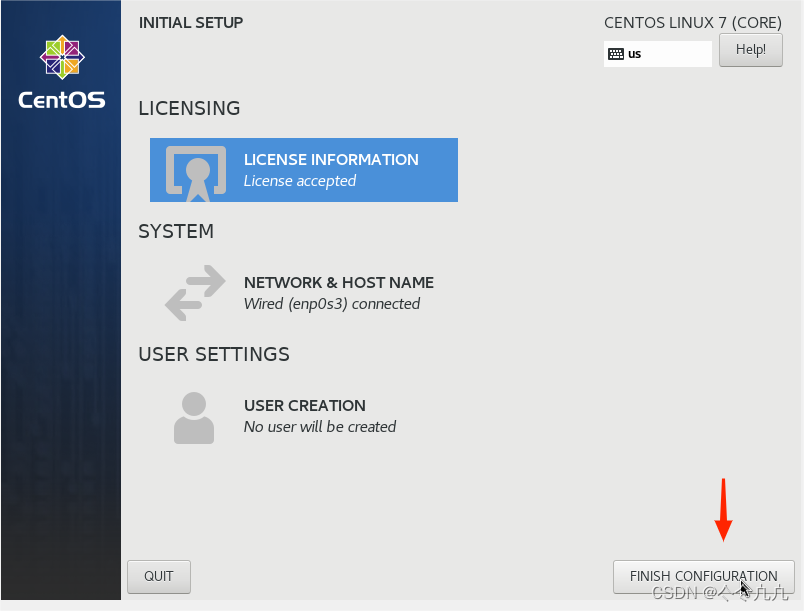Click 'Wired (enp0s3) connected' status text
Image resolution: width=804 pixels, height=611 pixels.
pos(332,304)
